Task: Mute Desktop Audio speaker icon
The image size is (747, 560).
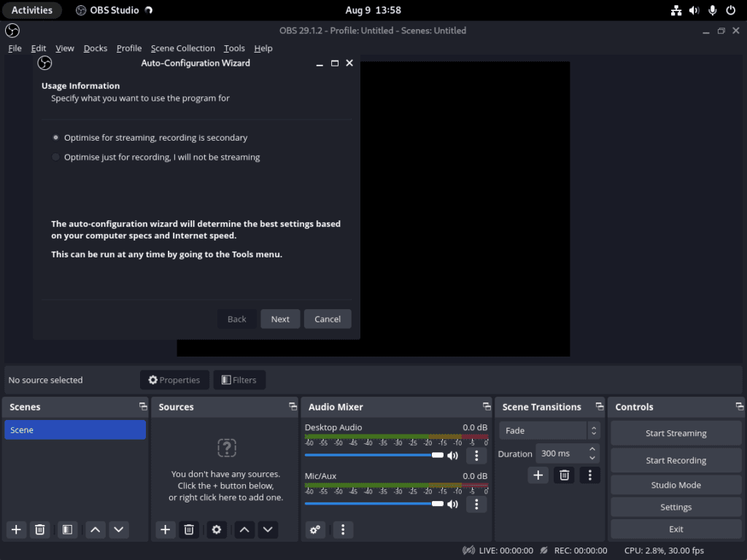Action: (452, 455)
